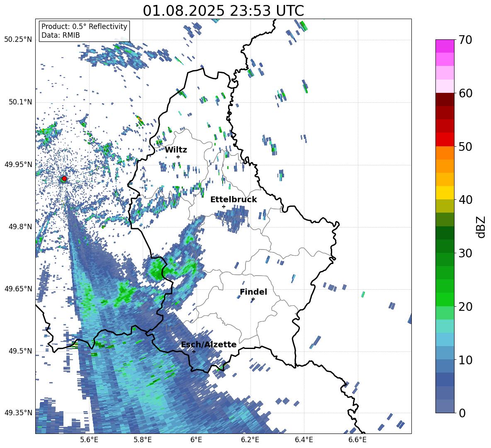
Task: Click the 49.8°N latitude label
Action: 20,227
